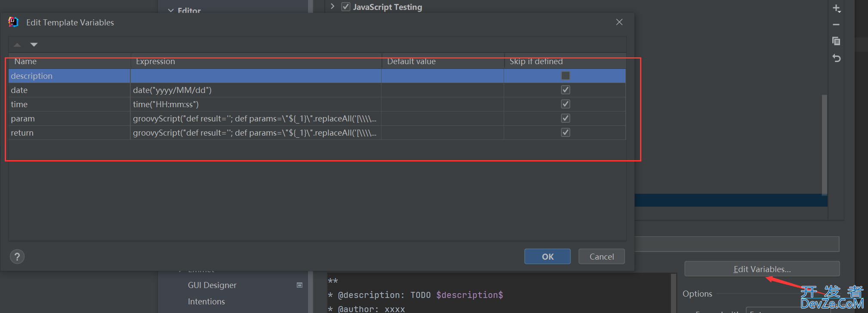Close the Edit Template Variables dialog
Viewport: 868px width, 313px height.
pos(619,22)
